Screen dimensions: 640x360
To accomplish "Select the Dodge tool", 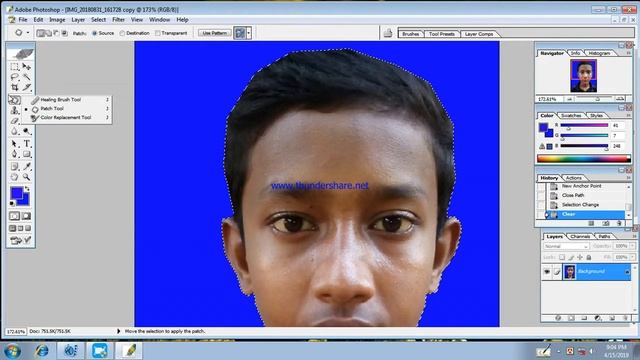I will click(27, 131).
